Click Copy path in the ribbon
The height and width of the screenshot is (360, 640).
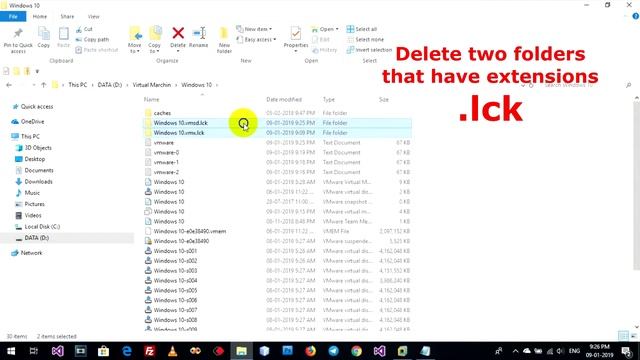(x=92, y=40)
